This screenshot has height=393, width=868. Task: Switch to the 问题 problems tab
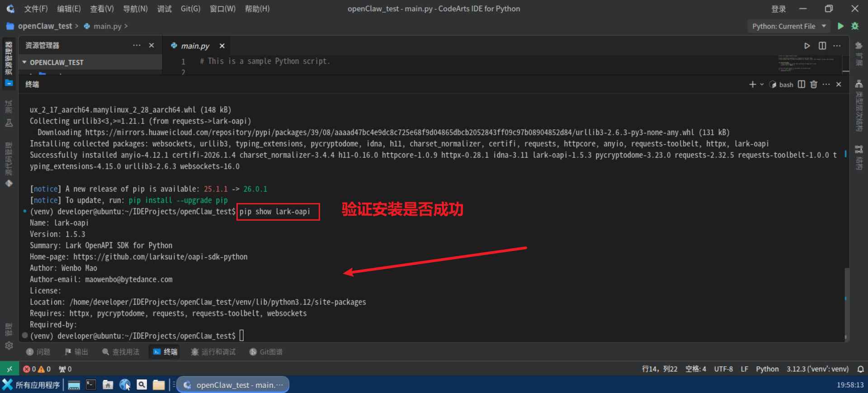(38, 352)
